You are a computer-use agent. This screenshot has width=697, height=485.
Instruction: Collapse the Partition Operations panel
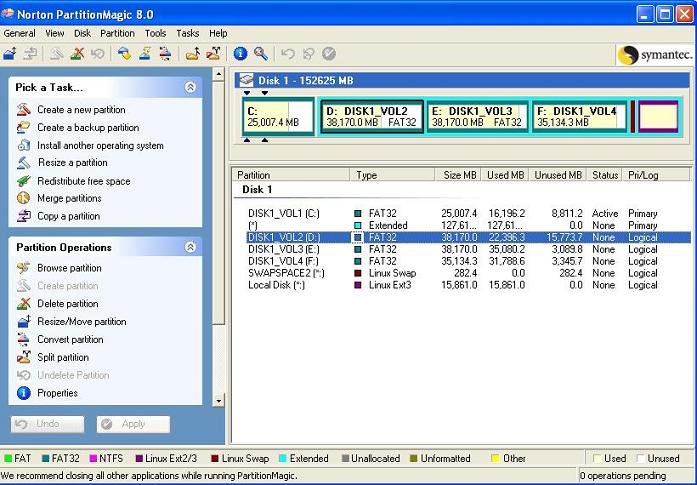pos(190,247)
